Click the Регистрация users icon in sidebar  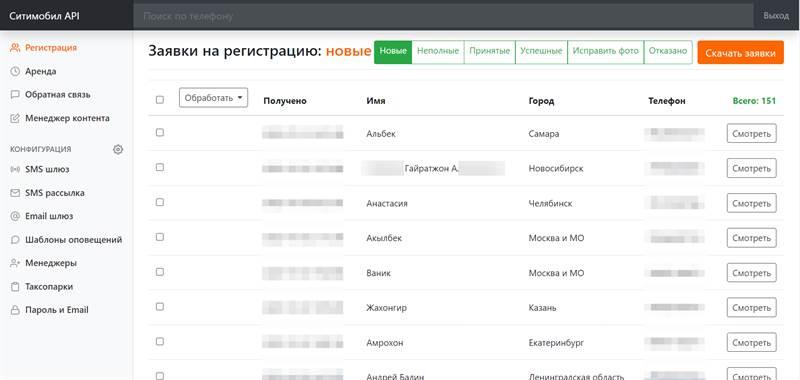pos(15,48)
